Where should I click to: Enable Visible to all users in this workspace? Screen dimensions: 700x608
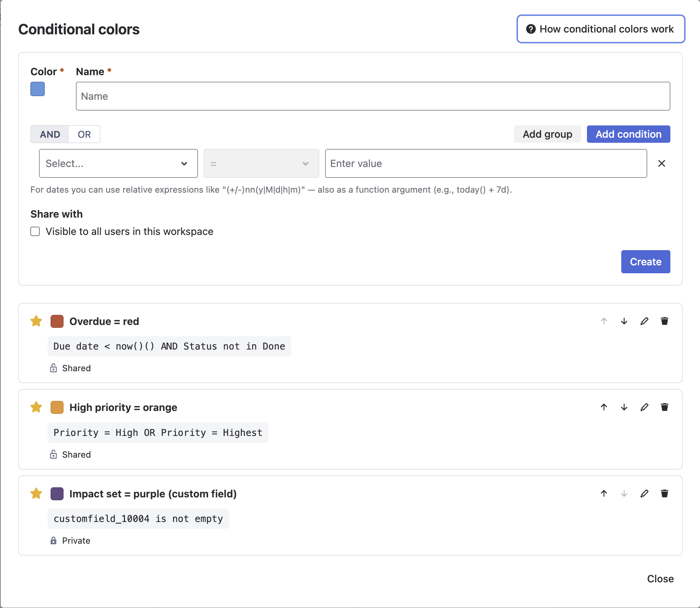(35, 231)
